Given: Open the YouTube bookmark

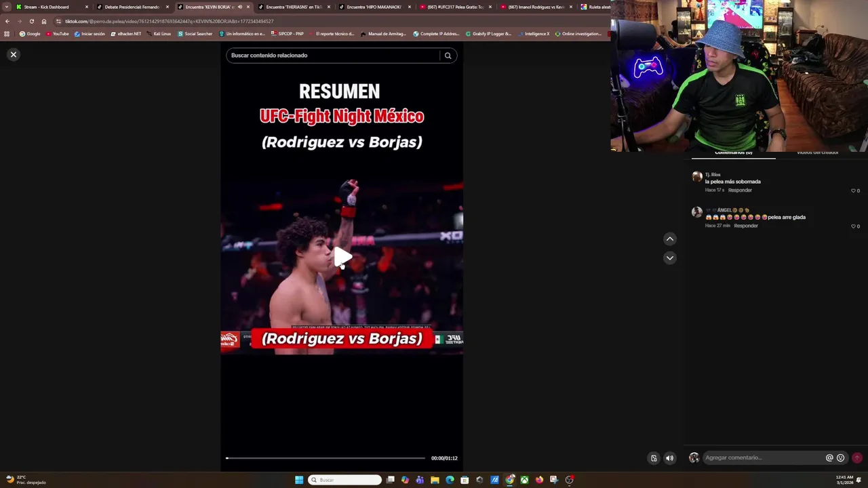Looking at the screenshot, I should pyautogui.click(x=58, y=34).
